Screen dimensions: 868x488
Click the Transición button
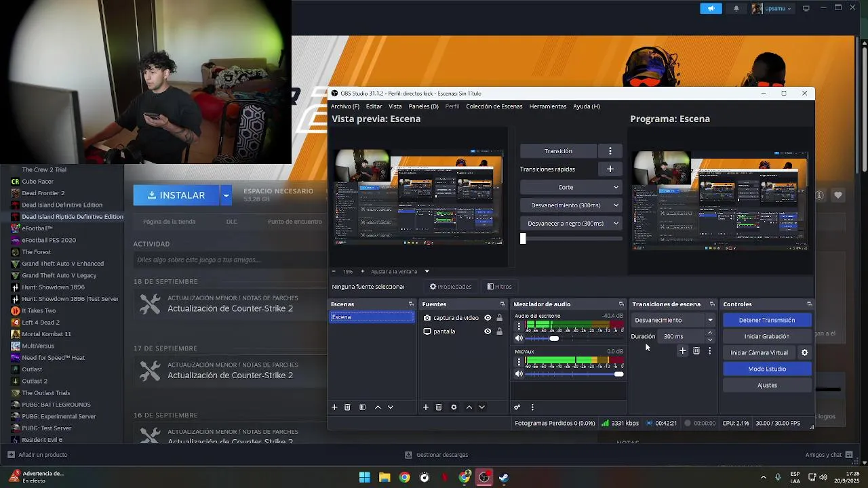tap(558, 151)
